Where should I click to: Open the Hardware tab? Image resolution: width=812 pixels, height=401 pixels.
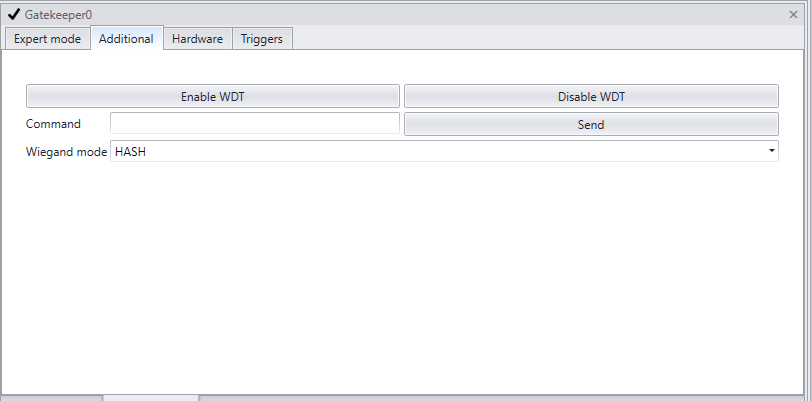(x=197, y=39)
